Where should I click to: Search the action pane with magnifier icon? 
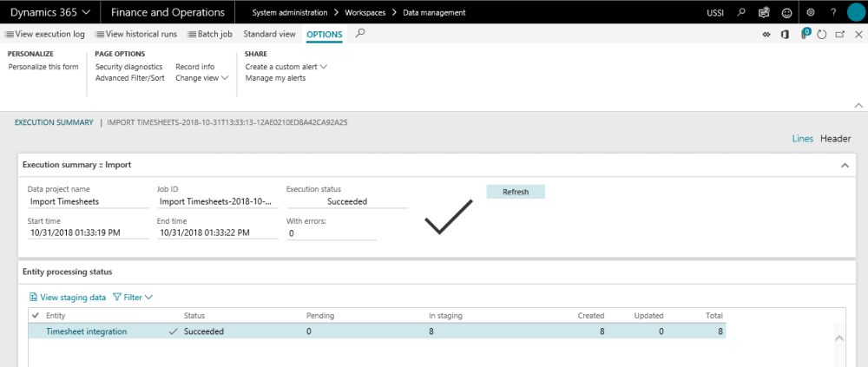[360, 34]
